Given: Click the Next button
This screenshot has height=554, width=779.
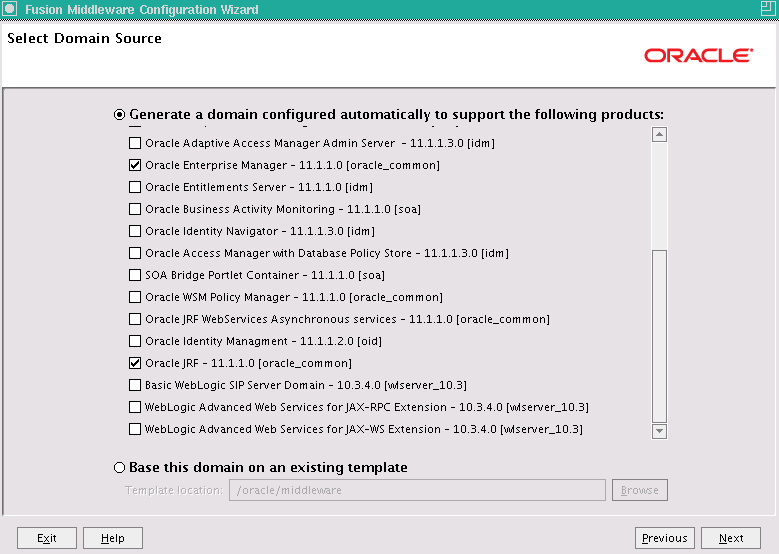Looking at the screenshot, I should click(731, 538).
